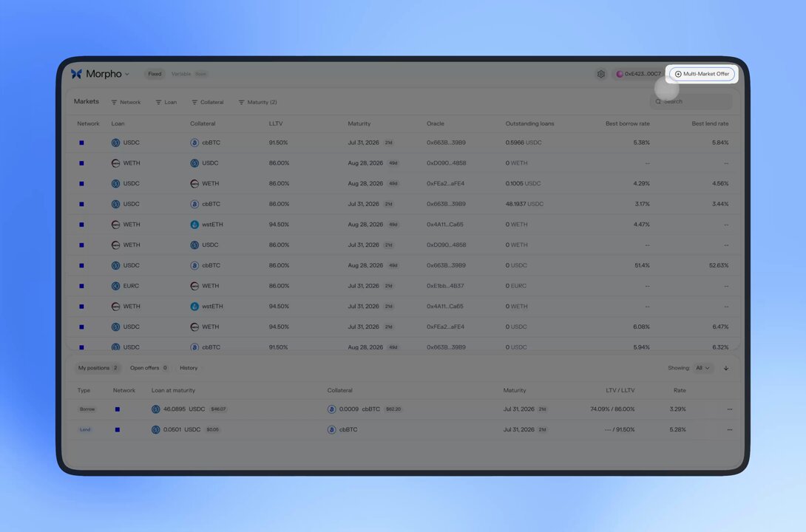This screenshot has height=532, width=806.
Task: Click the 48.1937 USDC outstanding loans cell
Action: 524,204
